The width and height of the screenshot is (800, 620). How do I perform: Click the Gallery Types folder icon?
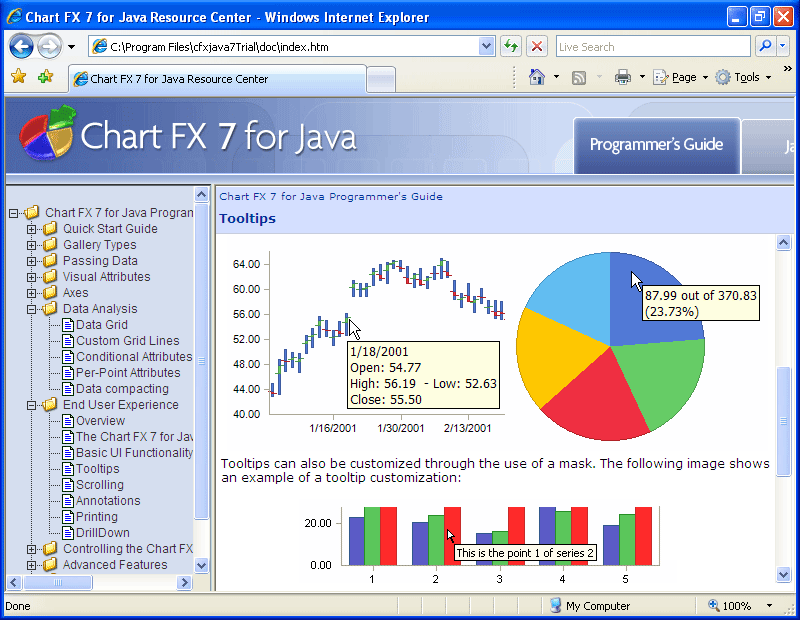[49, 244]
